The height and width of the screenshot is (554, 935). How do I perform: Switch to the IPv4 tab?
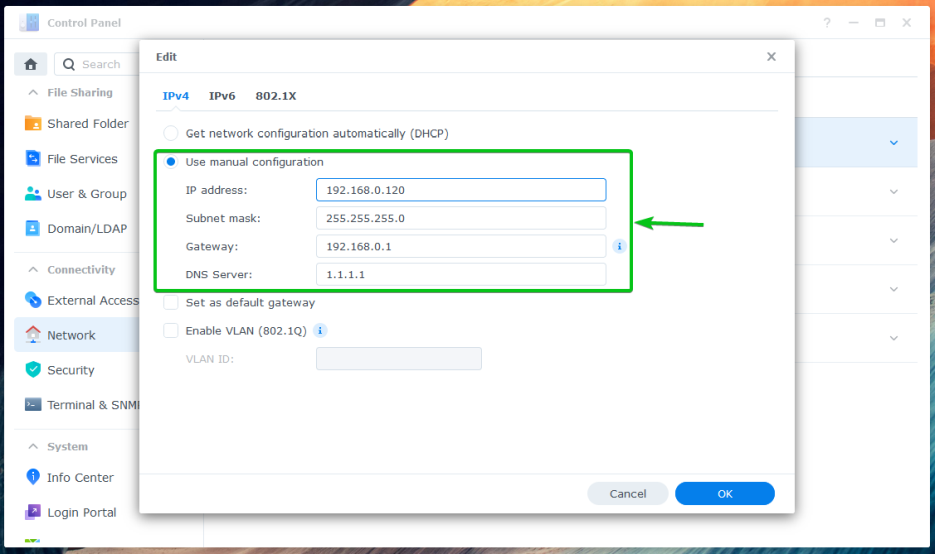[x=175, y=96]
